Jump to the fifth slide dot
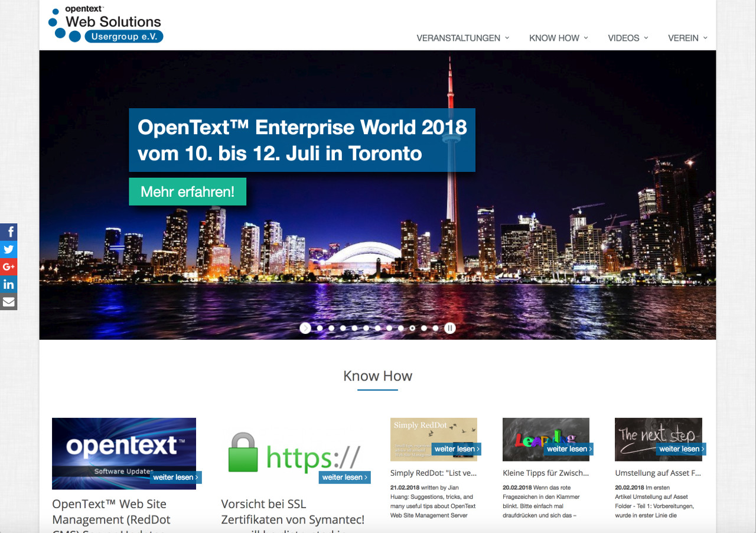 pyautogui.click(x=366, y=328)
